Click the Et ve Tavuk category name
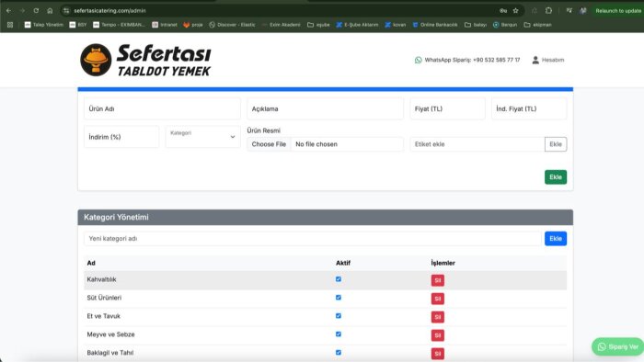Screen dimensions: 644x362 coord(103,316)
